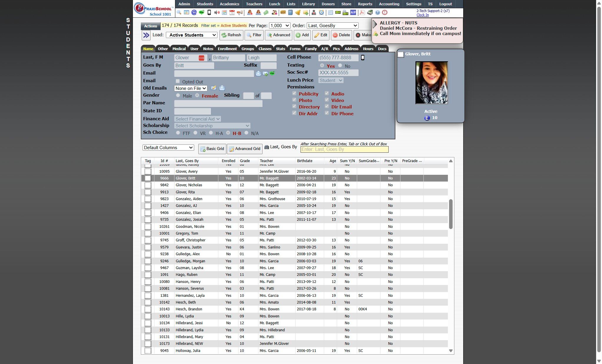This screenshot has width=602, height=364.
Task: Click the phone icon beside Cell Phone
Action: coord(363,58)
